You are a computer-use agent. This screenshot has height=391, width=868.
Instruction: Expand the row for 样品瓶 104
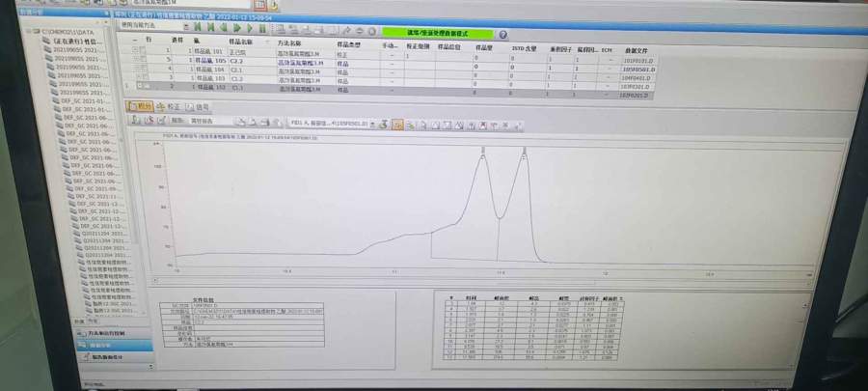click(137, 68)
